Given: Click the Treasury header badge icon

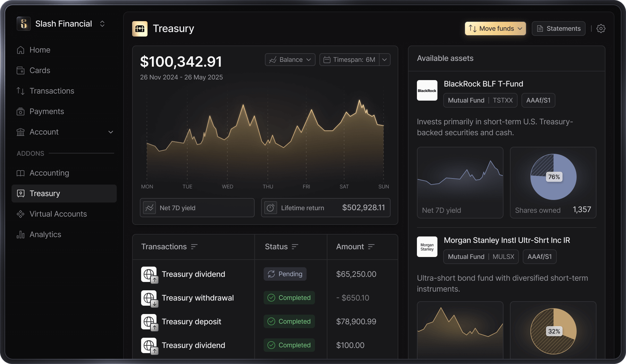Looking at the screenshot, I should click(x=140, y=29).
